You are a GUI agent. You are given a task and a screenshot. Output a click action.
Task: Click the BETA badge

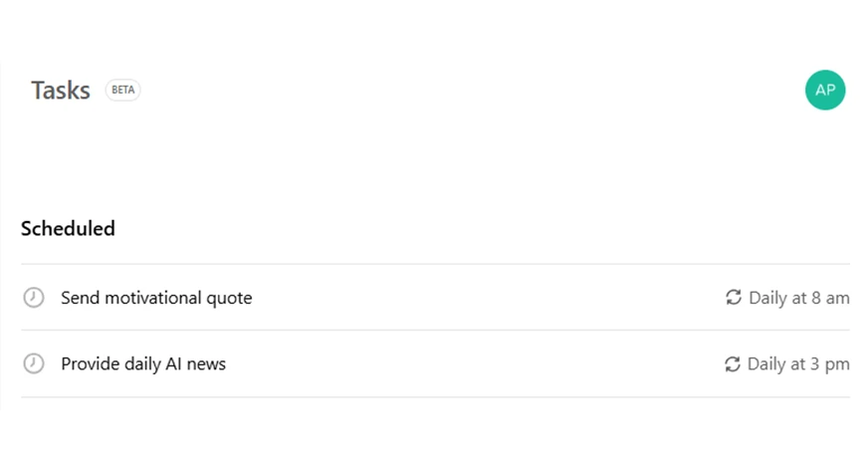click(122, 90)
